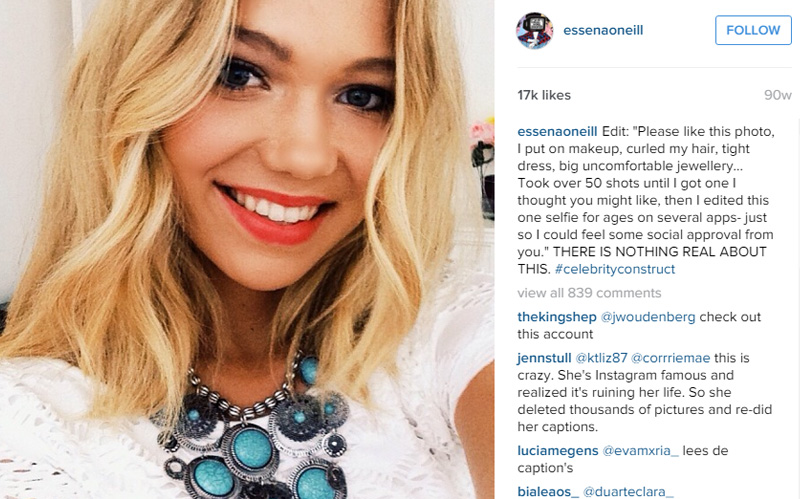Open luciamegens commenter profile
Screen dimensions: 800x499
(x=558, y=451)
